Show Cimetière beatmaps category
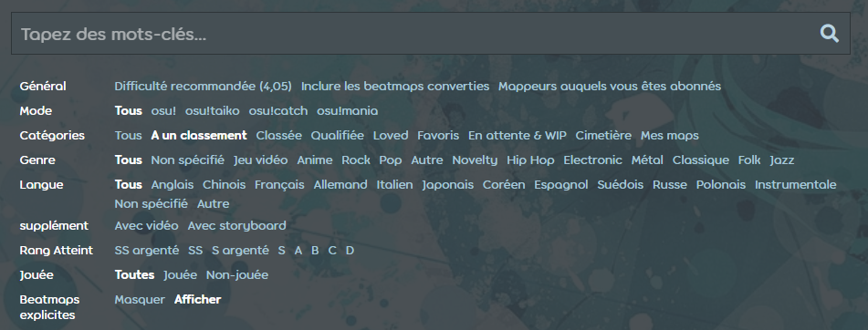 pyautogui.click(x=603, y=136)
